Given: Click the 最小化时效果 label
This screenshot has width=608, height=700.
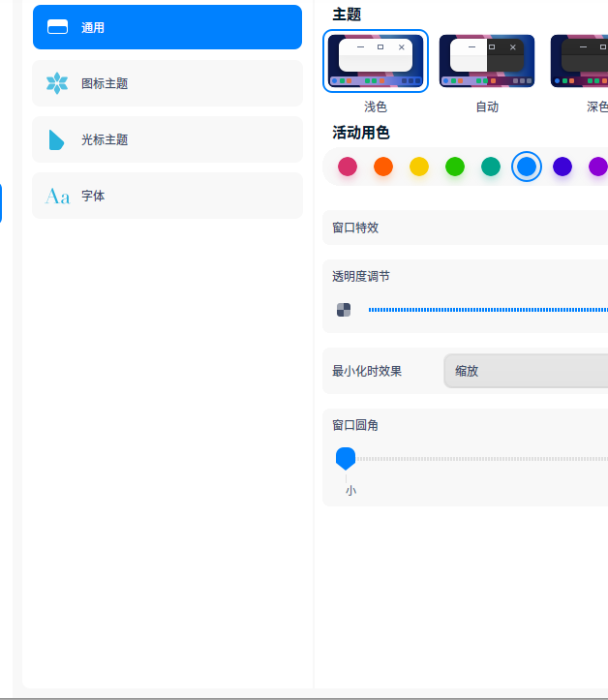Looking at the screenshot, I should [x=367, y=371].
